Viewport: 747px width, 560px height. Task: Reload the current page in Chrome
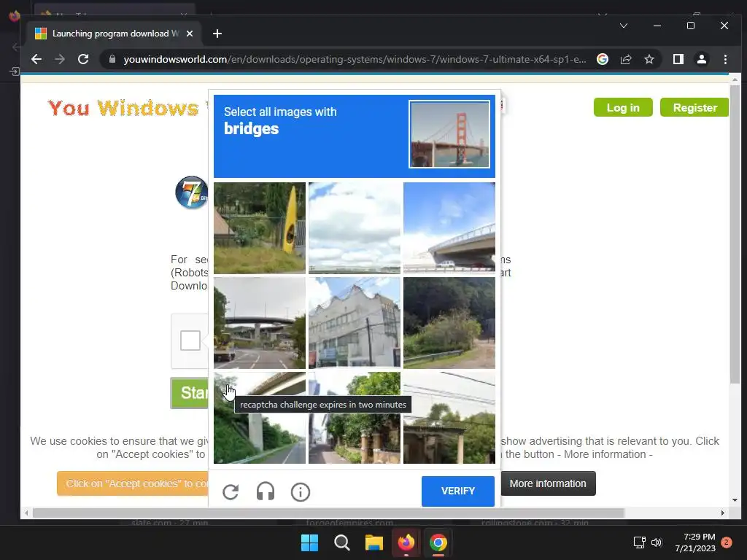tap(83, 59)
